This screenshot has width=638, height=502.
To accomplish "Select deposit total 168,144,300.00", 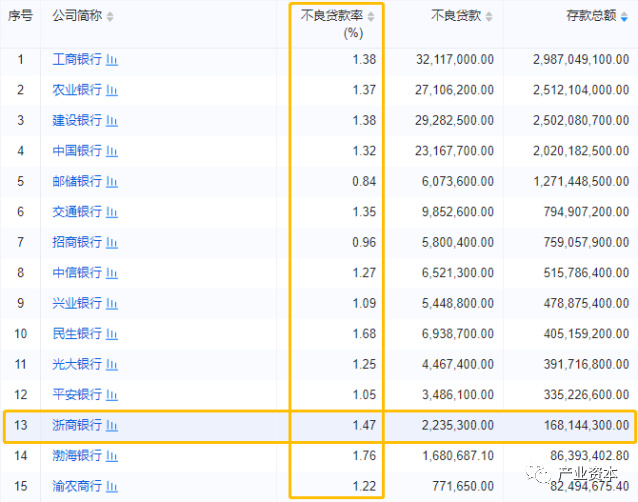I will click(x=586, y=426).
